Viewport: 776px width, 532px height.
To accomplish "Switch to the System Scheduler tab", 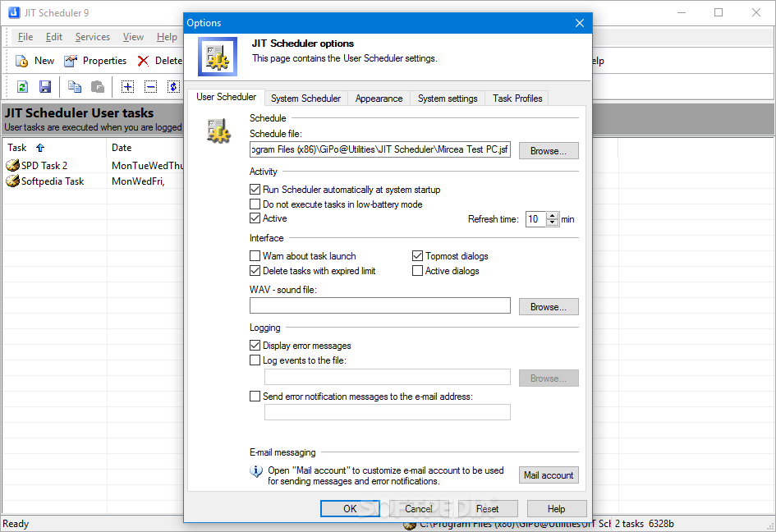I will [305, 99].
